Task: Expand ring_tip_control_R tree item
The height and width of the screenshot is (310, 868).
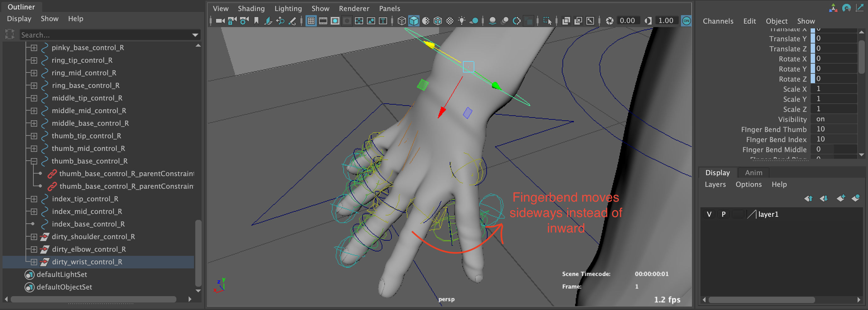Action: pos(34,60)
